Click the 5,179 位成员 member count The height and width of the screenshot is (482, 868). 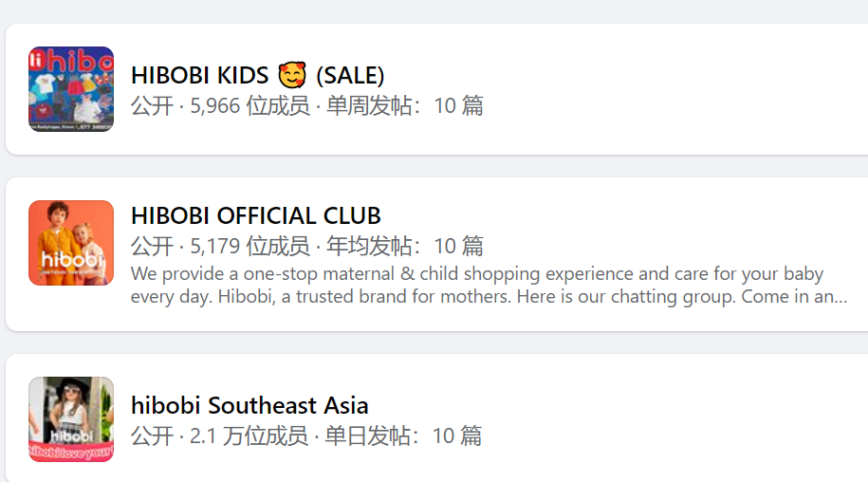click(250, 246)
